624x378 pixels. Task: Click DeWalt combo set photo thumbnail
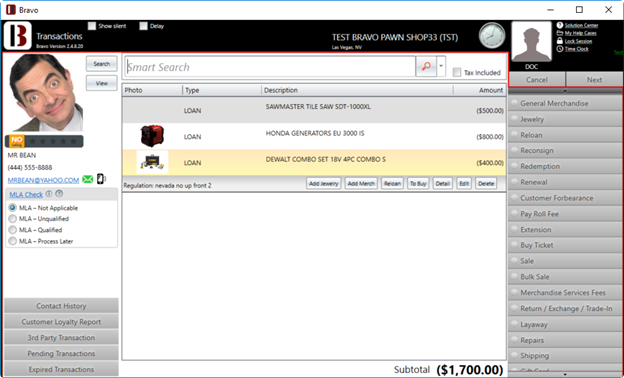pyautogui.click(x=152, y=162)
